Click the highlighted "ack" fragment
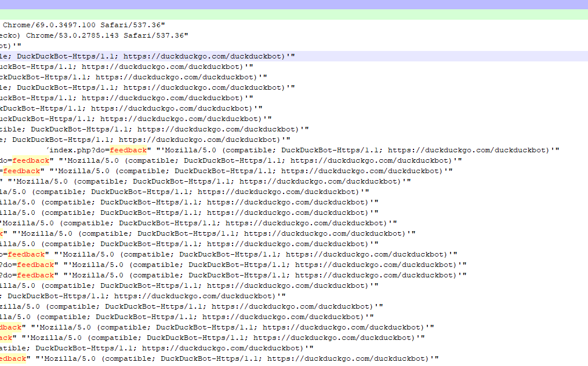588x366 pixels. [x=6, y=338]
